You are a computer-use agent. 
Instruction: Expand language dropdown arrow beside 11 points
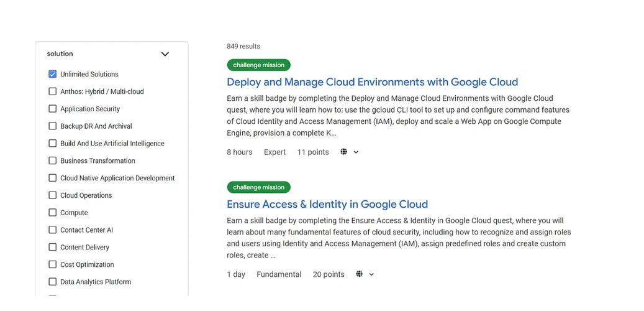[356, 152]
